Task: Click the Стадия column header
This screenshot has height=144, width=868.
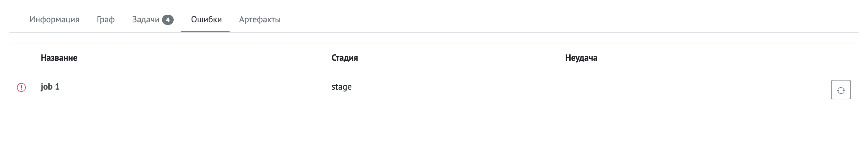Action: coord(344,58)
